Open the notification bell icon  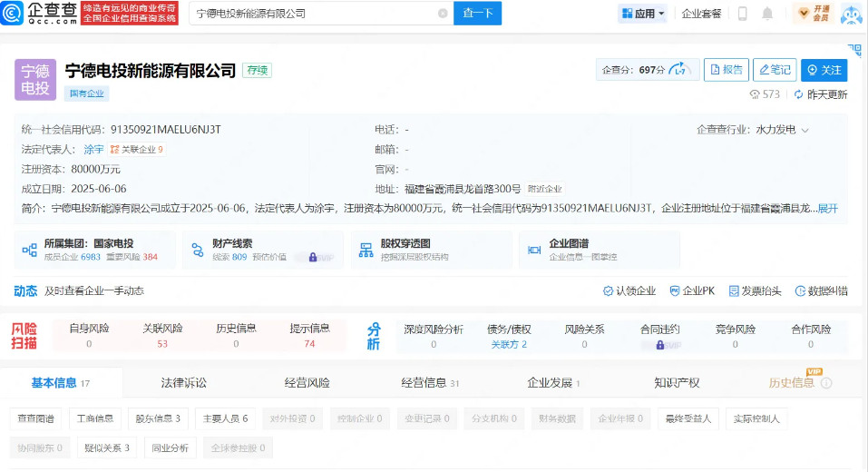768,14
